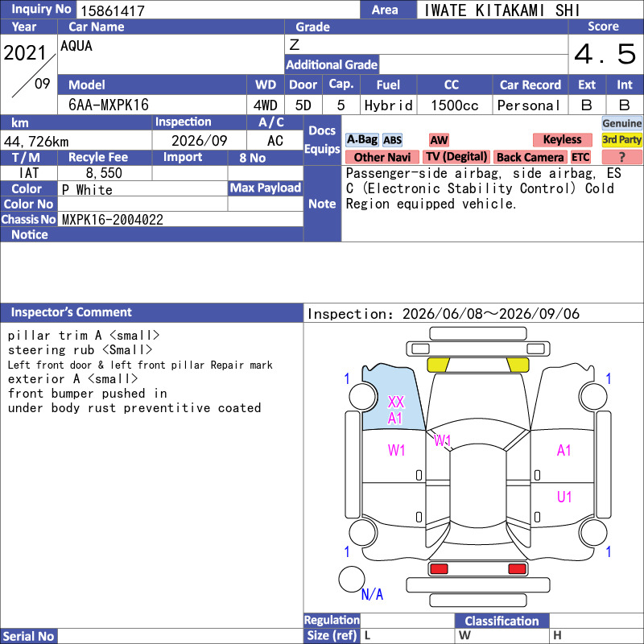Click the empty Serial No field

tap(180, 636)
